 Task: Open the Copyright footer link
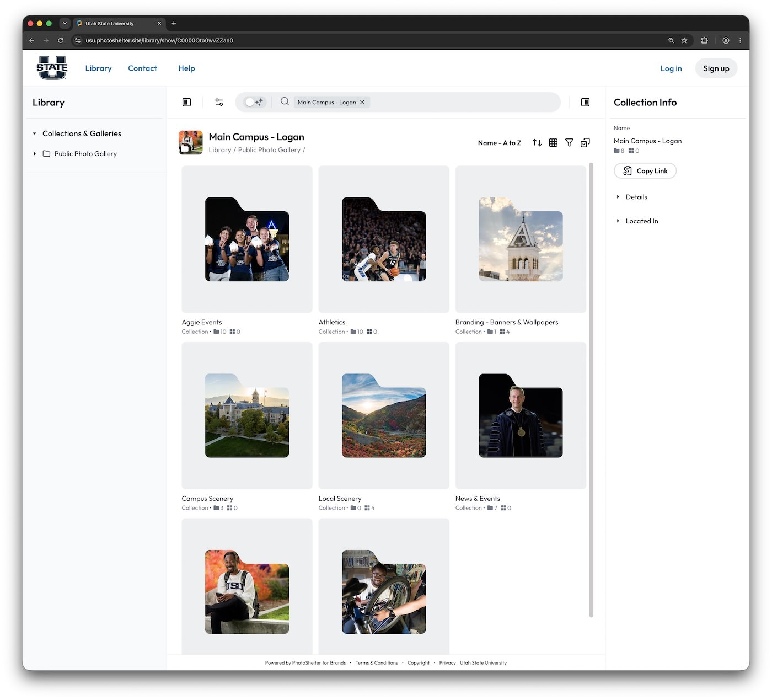[419, 663]
